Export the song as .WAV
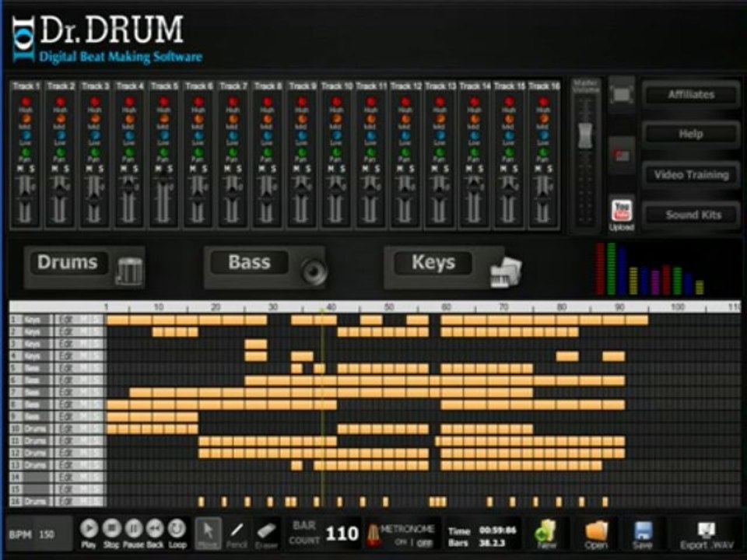This screenshot has width=747, height=560. [707, 534]
